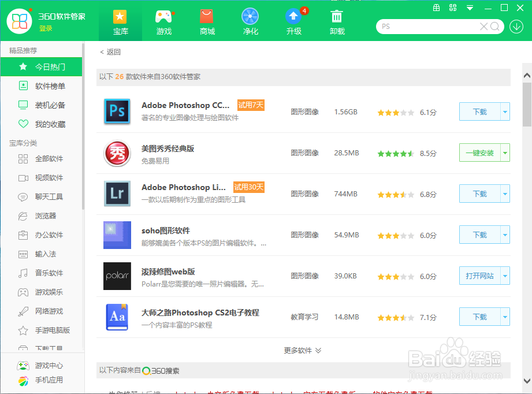This screenshot has width=532, height=394.
Task: Open 手机应用 at sidebar bottom
Action: point(40,381)
